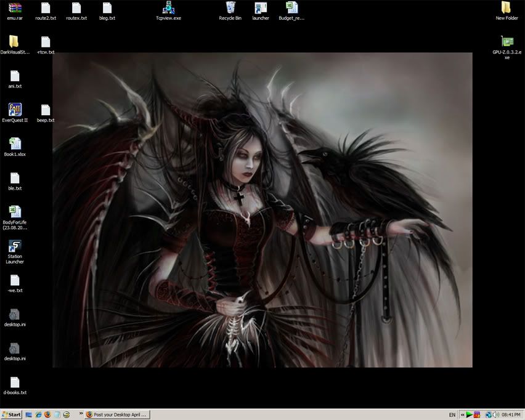Launch the Station Launcher shortcut
Screen dimensions: 525x420
click(15, 247)
